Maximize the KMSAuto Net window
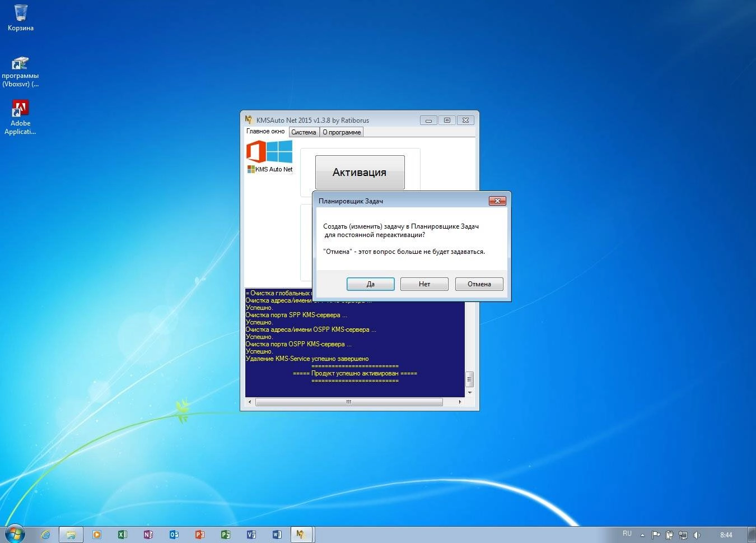 coord(447,120)
